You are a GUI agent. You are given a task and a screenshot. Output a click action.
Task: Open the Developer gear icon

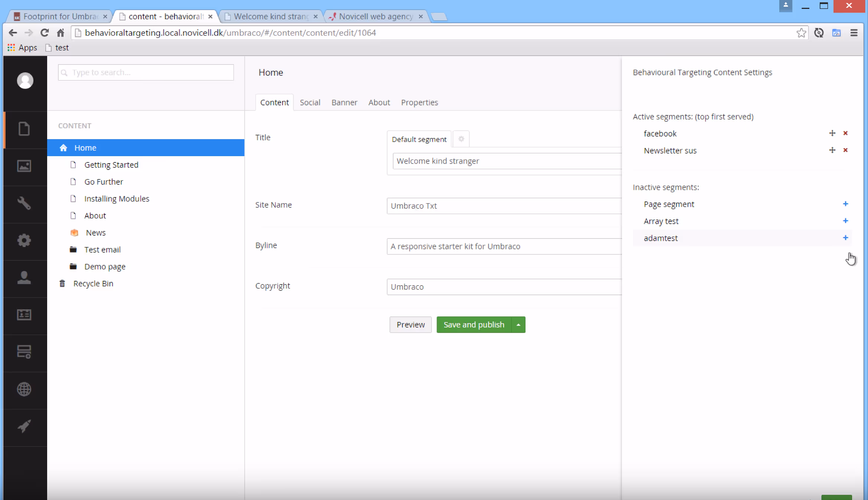click(x=24, y=240)
